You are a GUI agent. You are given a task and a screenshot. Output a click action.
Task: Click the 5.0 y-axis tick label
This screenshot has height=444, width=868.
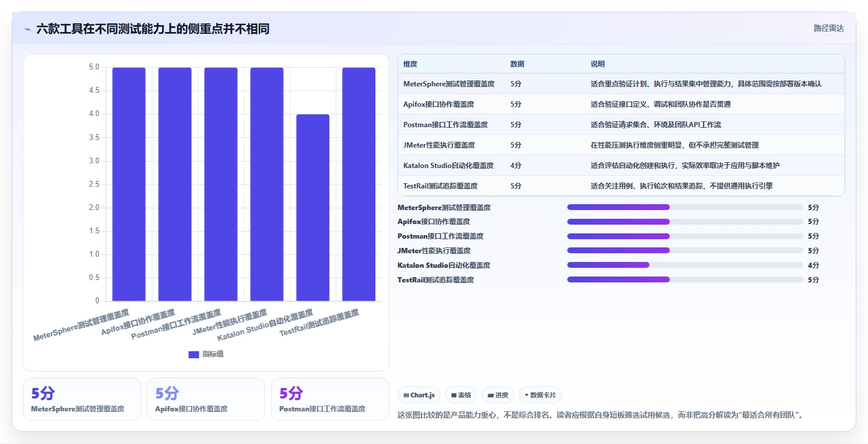click(93, 67)
